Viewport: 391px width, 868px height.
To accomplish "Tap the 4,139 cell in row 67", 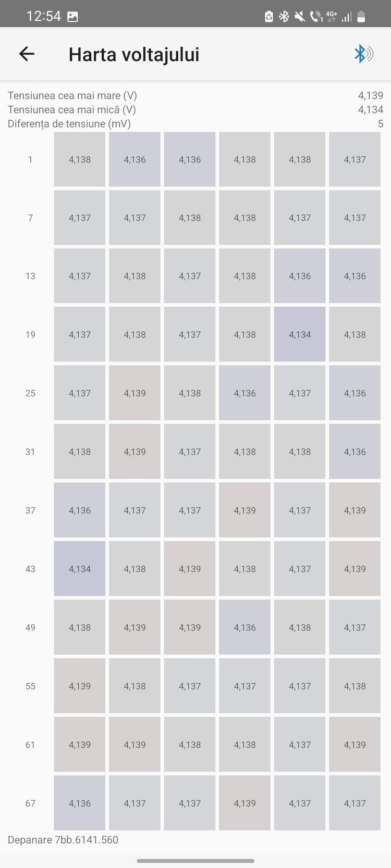I will 245,803.
